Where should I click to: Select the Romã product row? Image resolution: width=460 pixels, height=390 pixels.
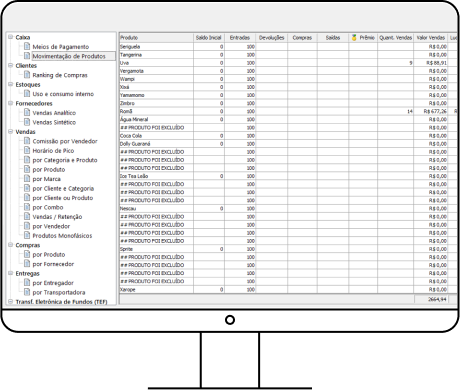pos(283,111)
